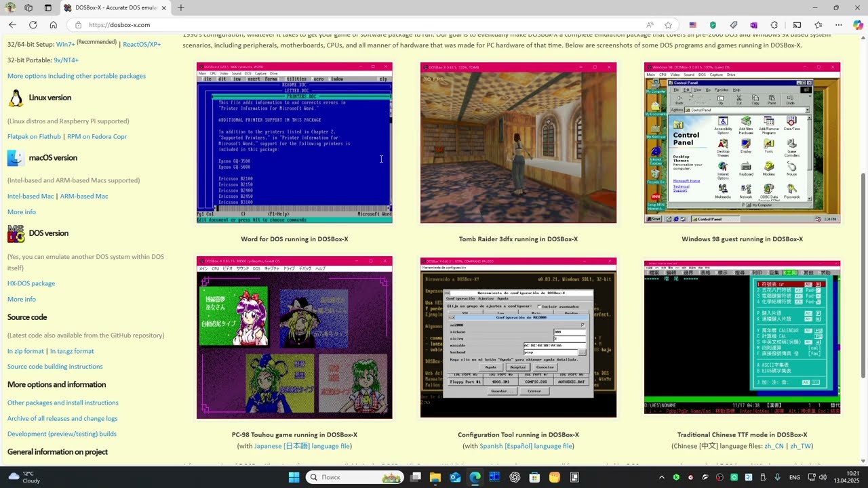Click the macOS Finder icon
This screenshot has width=868, height=488.
tap(16, 158)
